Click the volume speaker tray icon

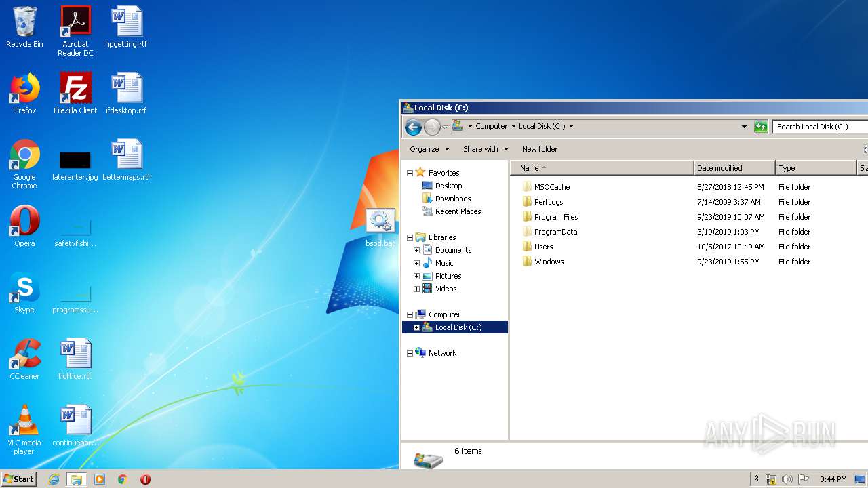coord(787,479)
